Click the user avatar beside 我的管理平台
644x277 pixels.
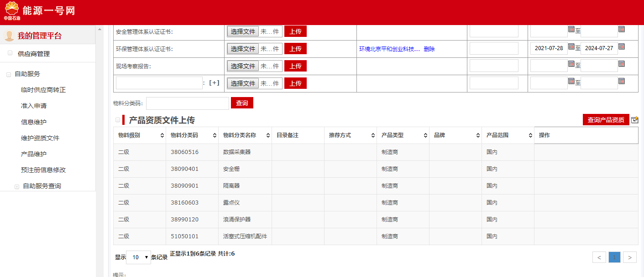[9, 36]
